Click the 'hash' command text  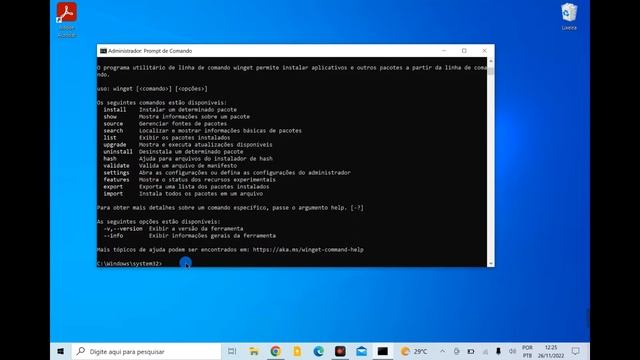click(110, 158)
